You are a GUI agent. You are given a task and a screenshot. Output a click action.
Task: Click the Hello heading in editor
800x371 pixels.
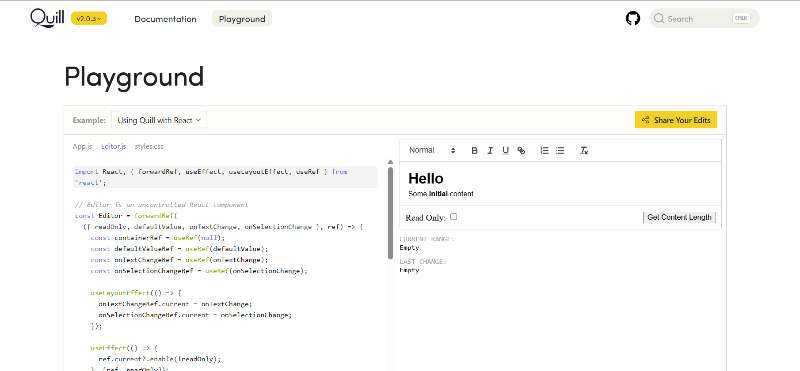[426, 178]
